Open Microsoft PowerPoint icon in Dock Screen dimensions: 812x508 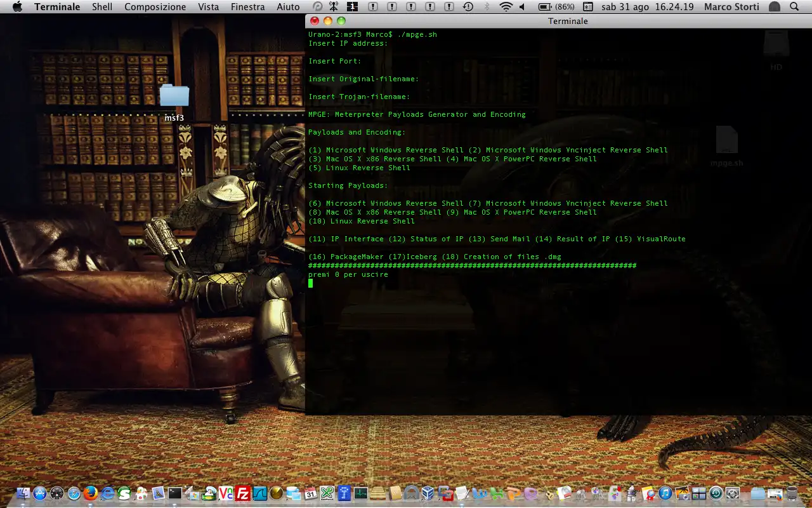(x=514, y=493)
